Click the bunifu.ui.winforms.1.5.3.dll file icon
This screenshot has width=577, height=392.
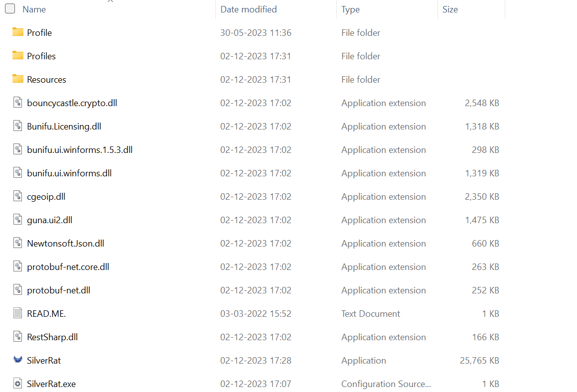coord(17,149)
